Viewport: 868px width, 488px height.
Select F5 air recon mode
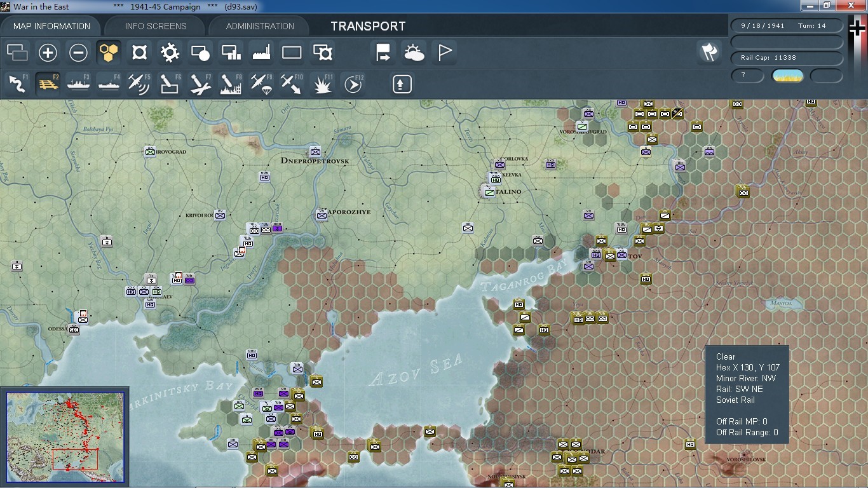coord(139,84)
